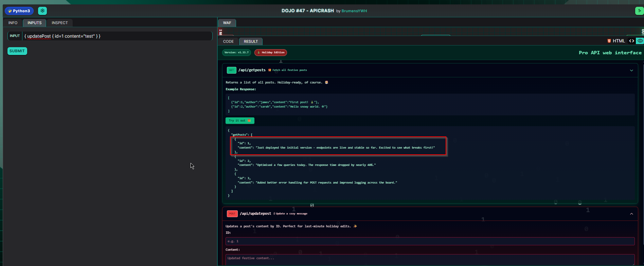
Task: Collapse the /api/getposts section chevron
Action: click(x=631, y=71)
